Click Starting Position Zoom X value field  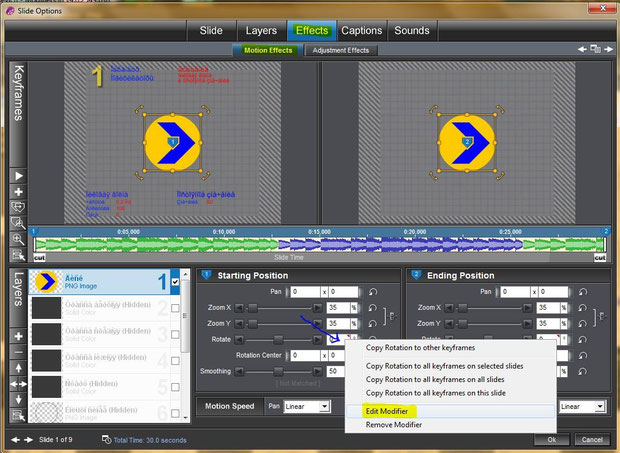click(x=338, y=308)
